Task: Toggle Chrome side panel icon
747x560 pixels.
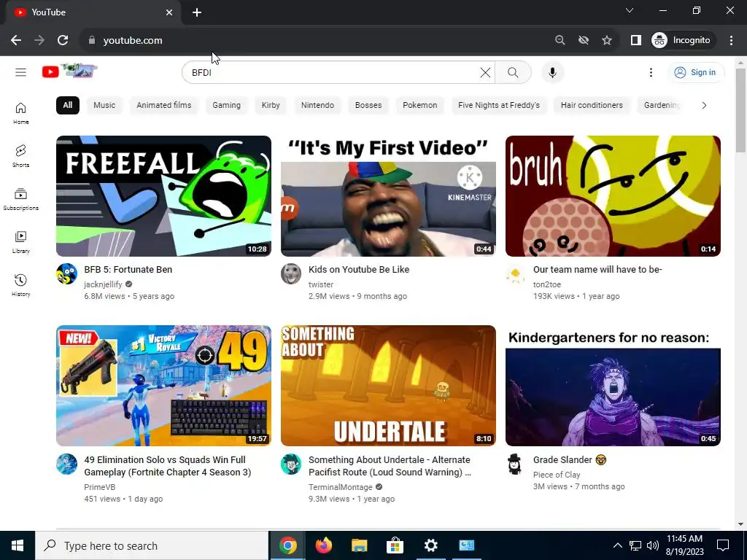Action: pyautogui.click(x=635, y=41)
